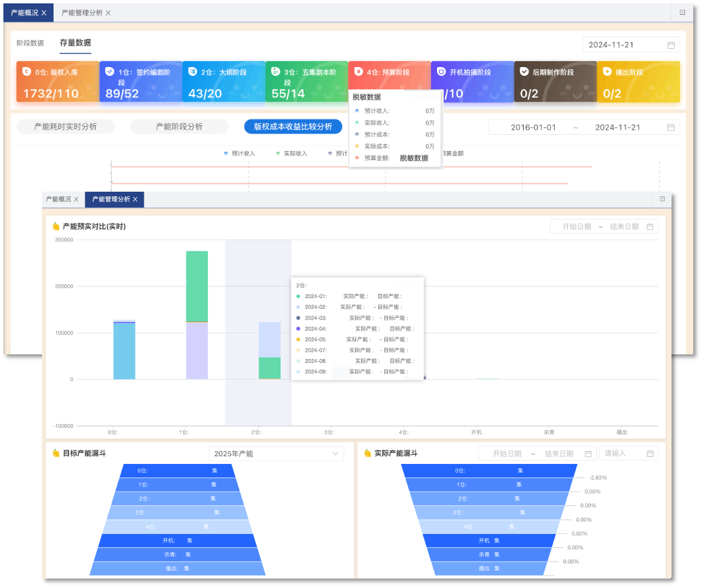The height and width of the screenshot is (588, 702).
Task: Open calendar icon of 实际产能漏斗 date range
Action: [588, 454]
